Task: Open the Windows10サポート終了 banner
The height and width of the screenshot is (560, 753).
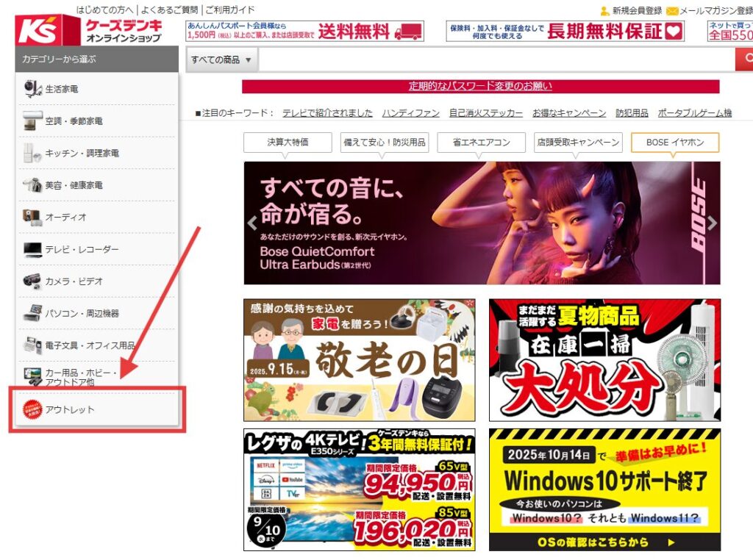Action: 604,490
